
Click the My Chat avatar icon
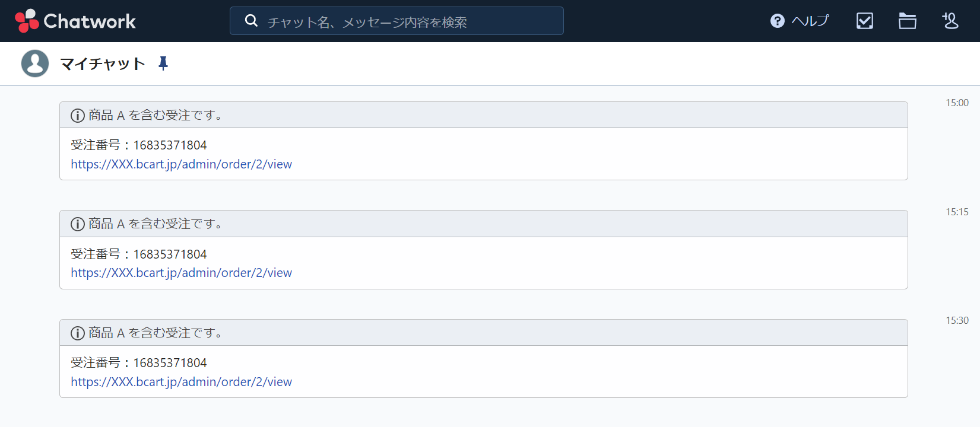coord(35,63)
